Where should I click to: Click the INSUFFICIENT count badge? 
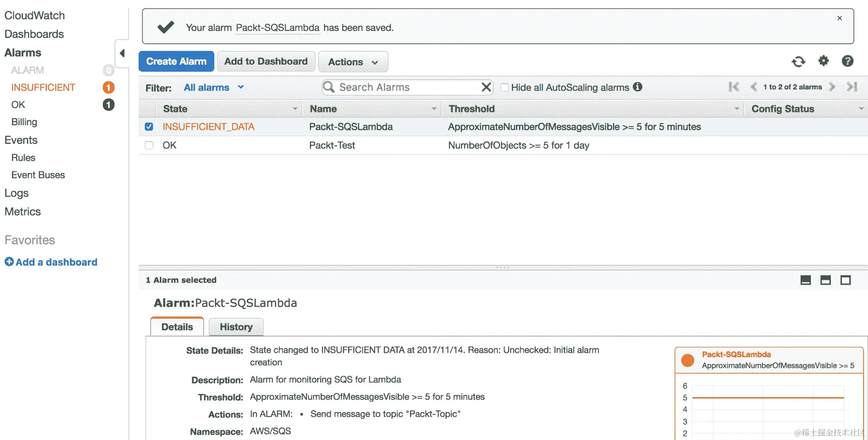tap(108, 88)
